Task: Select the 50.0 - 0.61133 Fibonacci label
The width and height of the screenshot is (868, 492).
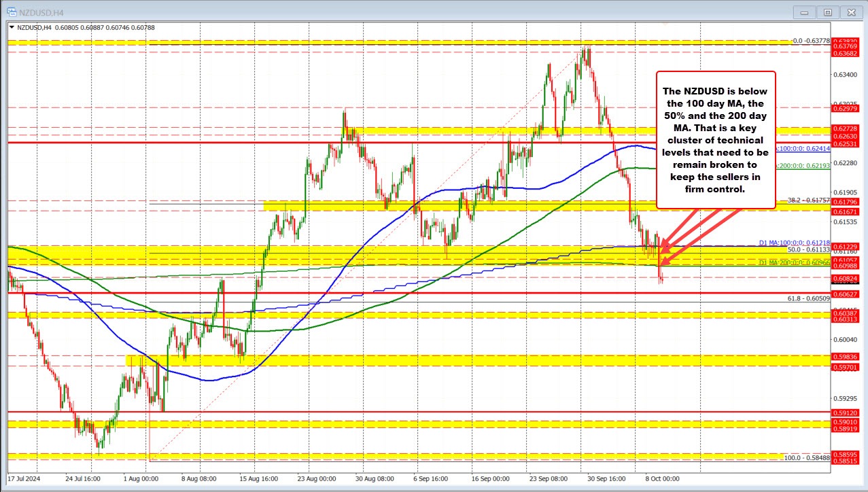Action: (x=809, y=250)
